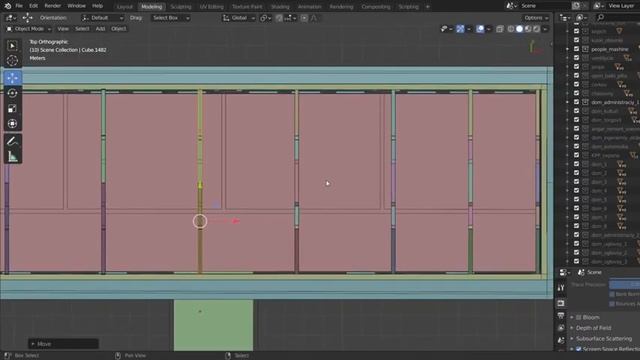This screenshot has height=360, width=640.
Task: Open the File menu
Action: click(x=19, y=6)
